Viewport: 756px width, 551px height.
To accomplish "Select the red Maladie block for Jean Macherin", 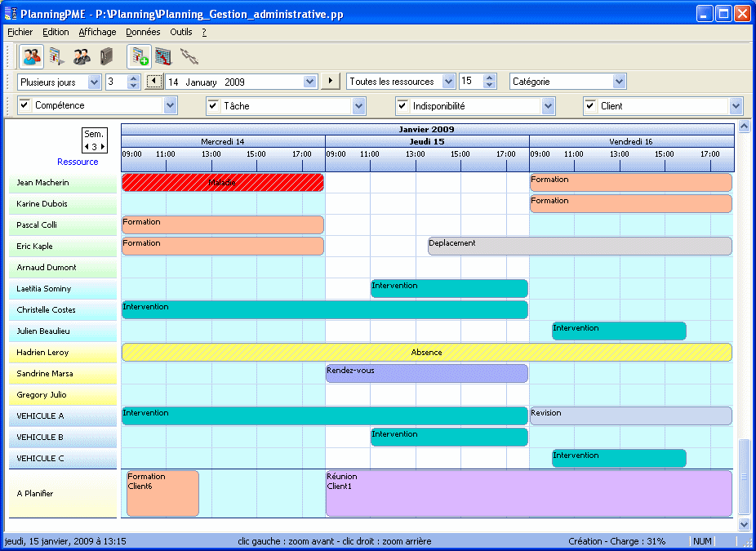I will click(x=223, y=183).
